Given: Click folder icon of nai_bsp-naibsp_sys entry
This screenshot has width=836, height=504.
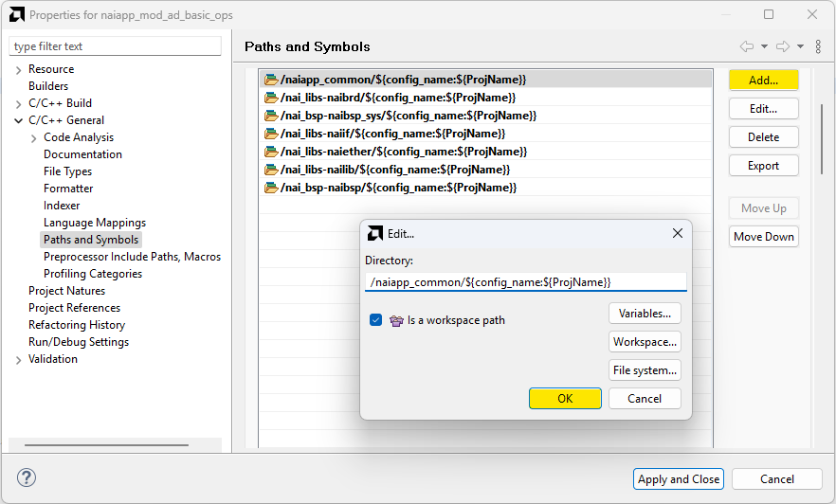Looking at the screenshot, I should [271, 116].
